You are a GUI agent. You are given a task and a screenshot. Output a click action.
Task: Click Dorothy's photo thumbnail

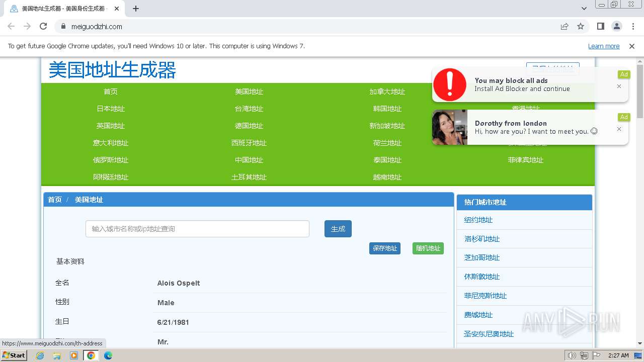450,127
